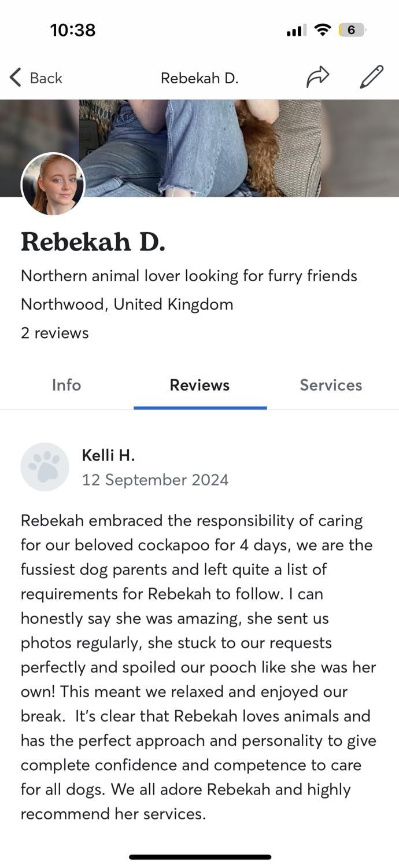Switch to the Info tab
The width and height of the screenshot is (399, 868).
(66, 385)
